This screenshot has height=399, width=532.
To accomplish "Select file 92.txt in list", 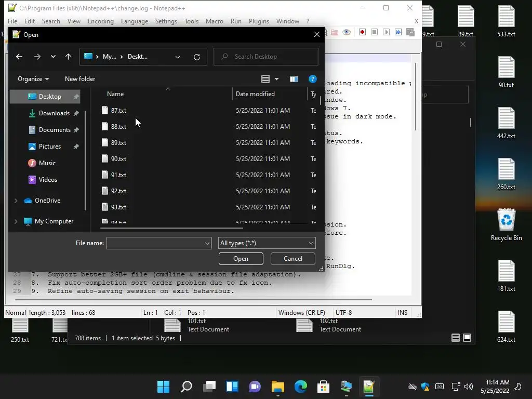I will 118,191.
